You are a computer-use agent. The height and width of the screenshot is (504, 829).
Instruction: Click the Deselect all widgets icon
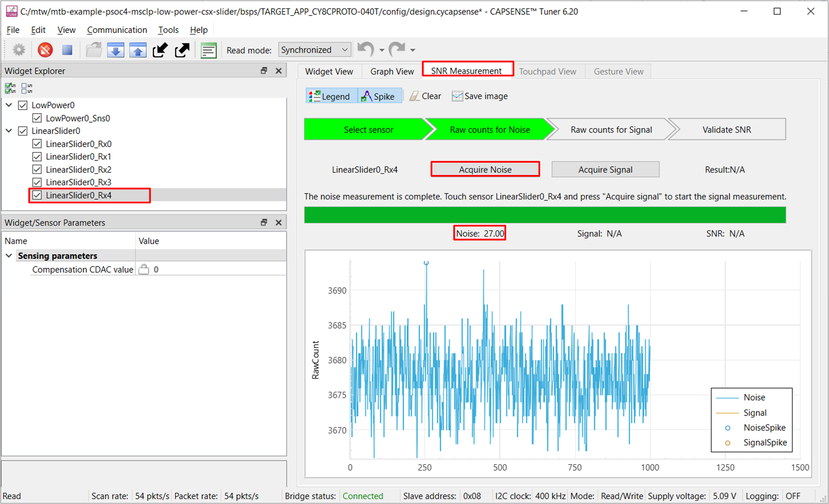coord(27,88)
